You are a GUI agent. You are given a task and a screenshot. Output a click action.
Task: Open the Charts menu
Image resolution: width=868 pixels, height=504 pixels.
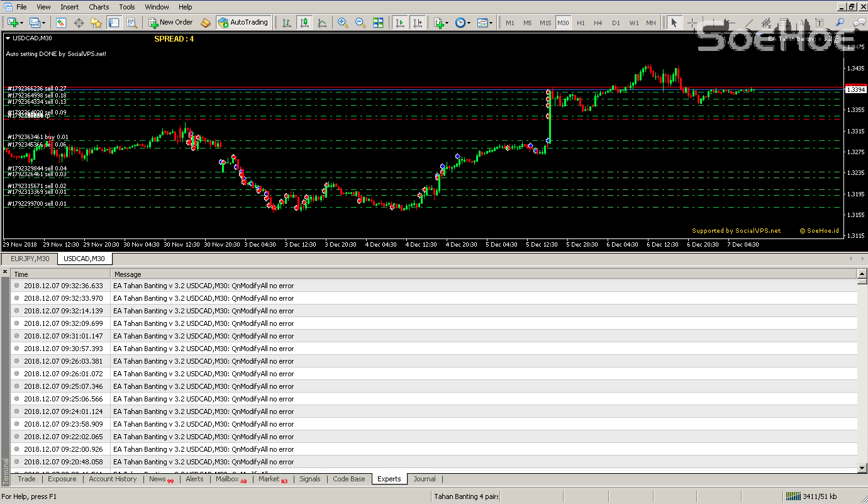(99, 7)
